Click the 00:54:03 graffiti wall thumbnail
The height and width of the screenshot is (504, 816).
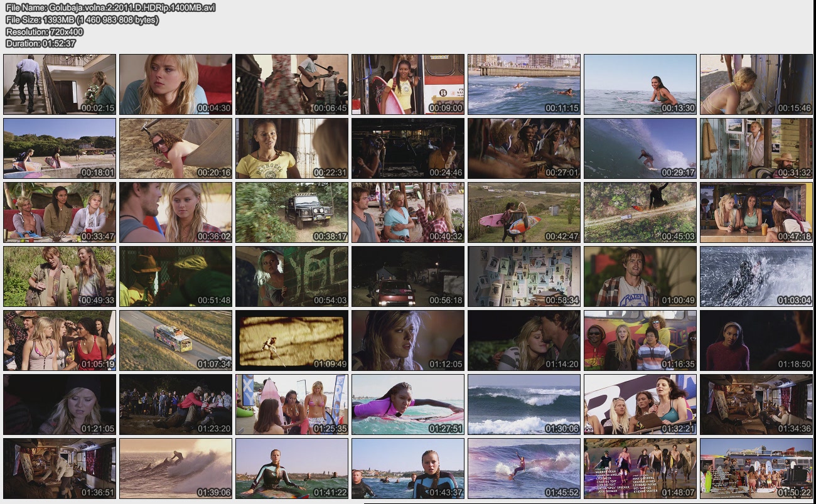click(x=292, y=277)
